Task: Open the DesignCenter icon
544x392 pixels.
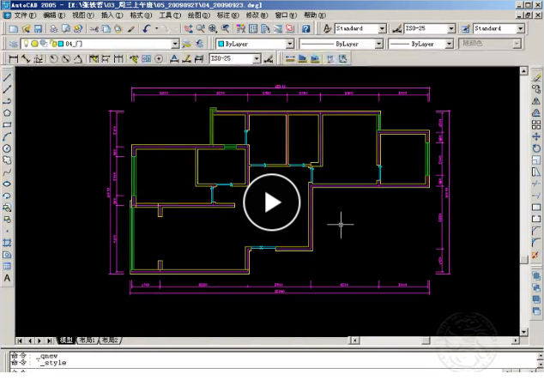Action: [x=253, y=28]
